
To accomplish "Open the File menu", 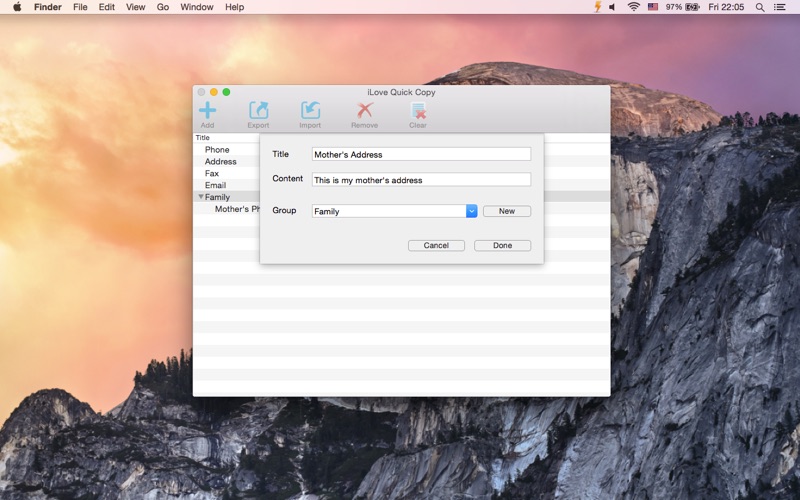I will 80,7.
